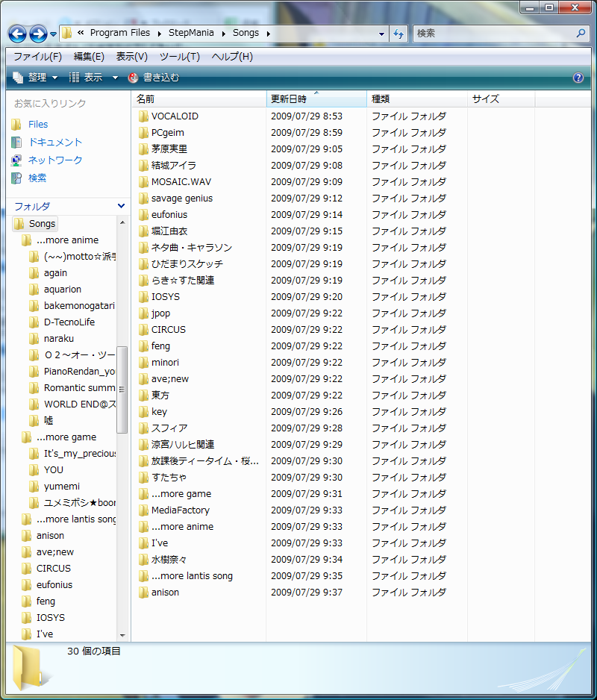
Task: Open the ヘルプ(H) menu
Action: (x=232, y=57)
